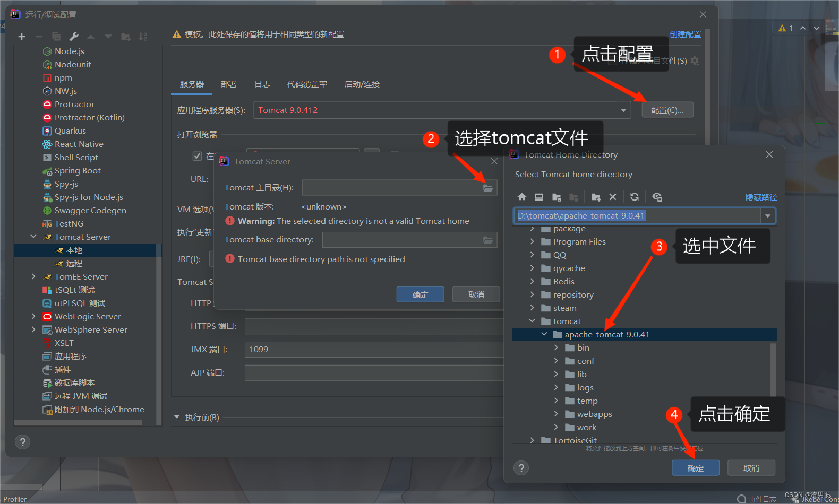
Task: Browse for Tomcat base directory folder icon
Action: point(488,240)
